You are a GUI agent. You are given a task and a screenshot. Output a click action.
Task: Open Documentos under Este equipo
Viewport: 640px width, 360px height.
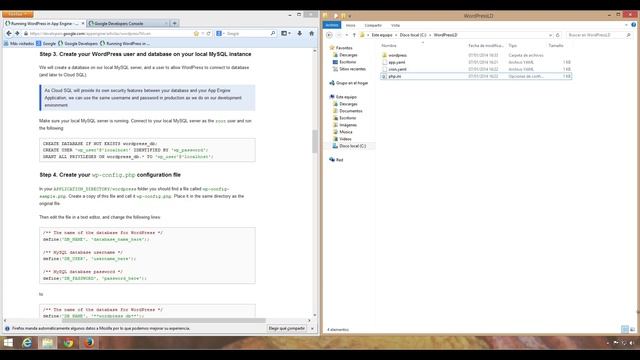click(x=351, y=111)
